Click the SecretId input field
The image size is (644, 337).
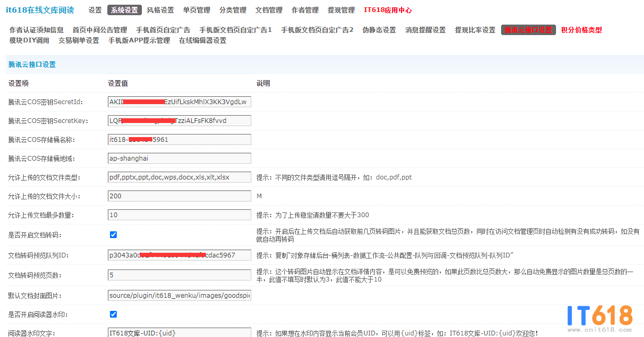click(179, 102)
